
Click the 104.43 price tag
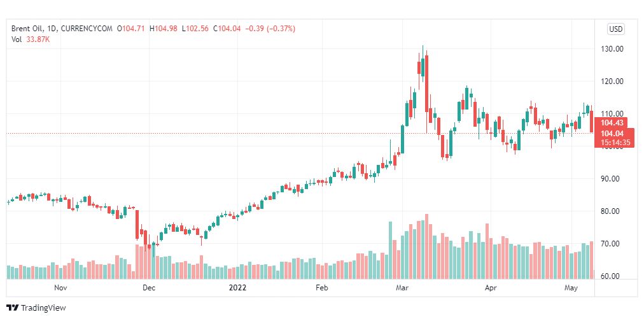tap(611, 122)
